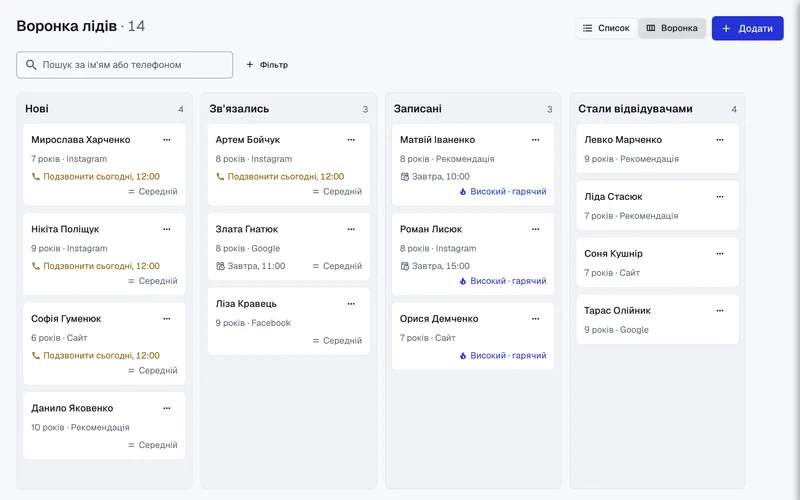This screenshot has height=500, width=800.
Task: Click calendar icon on Матвій Іваненко card
Action: click(405, 177)
